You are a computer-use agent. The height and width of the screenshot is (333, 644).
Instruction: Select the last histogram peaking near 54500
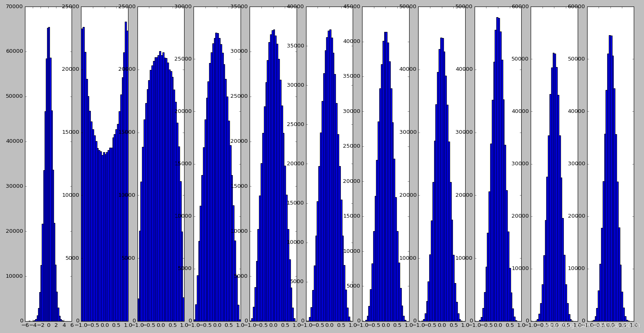[x=610, y=164]
